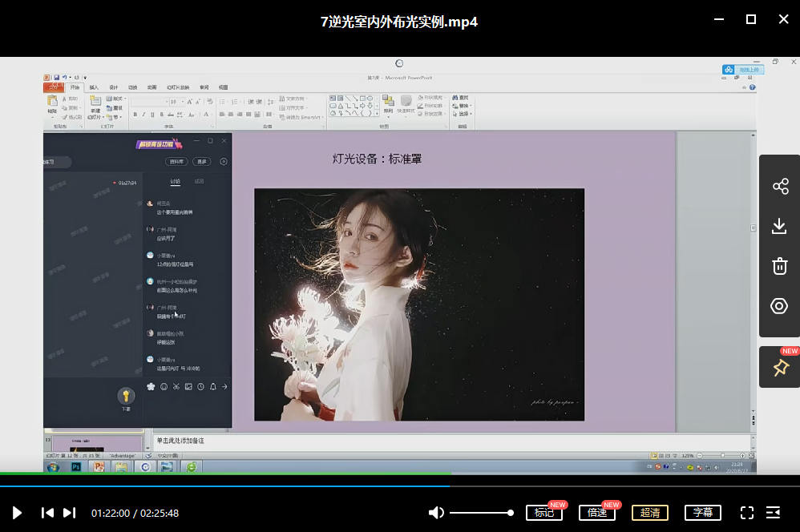Click the yellow pin icon
This screenshot has height=532, width=800.
click(x=780, y=368)
